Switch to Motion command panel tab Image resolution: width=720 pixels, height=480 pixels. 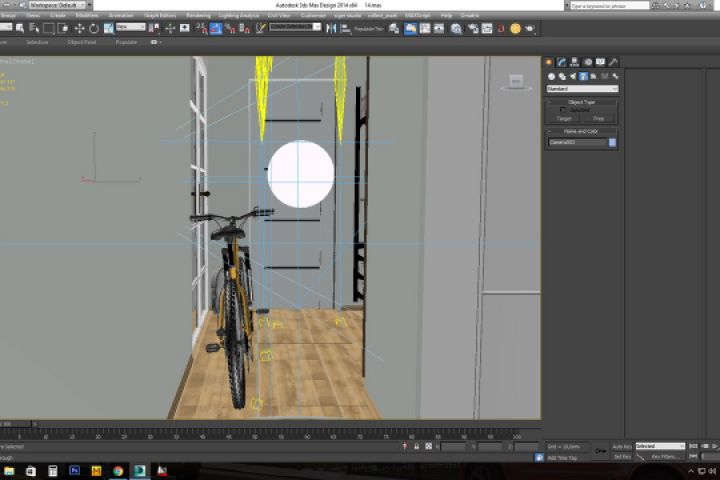pos(588,62)
